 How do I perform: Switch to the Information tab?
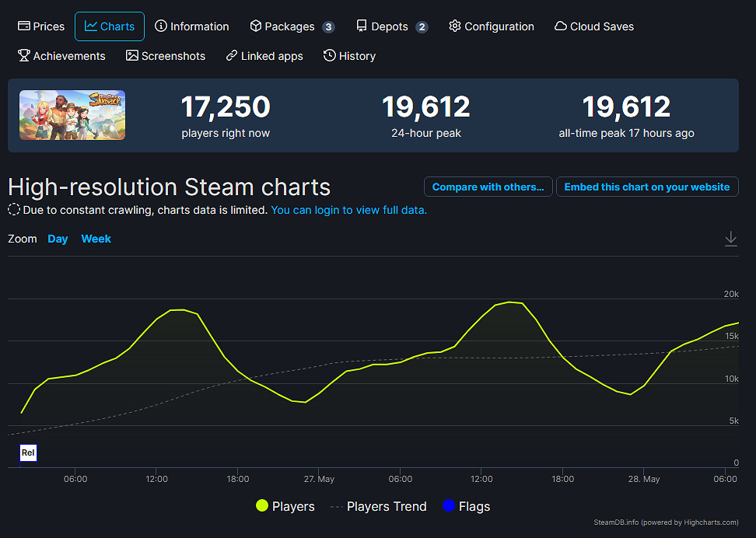tap(192, 26)
